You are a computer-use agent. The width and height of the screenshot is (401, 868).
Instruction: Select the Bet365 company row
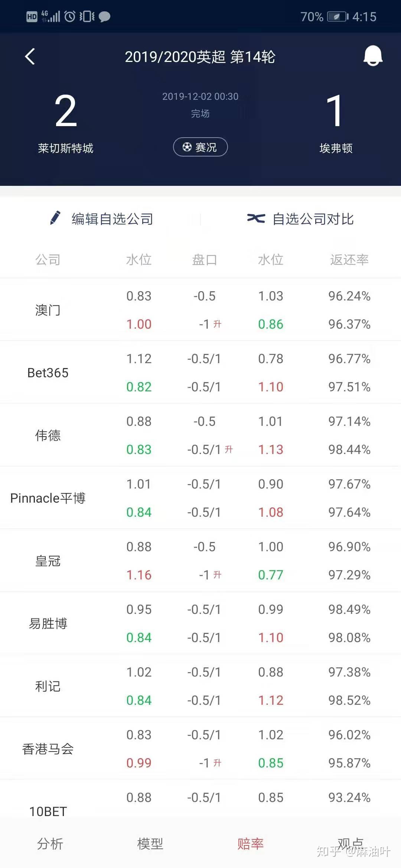[x=48, y=373]
